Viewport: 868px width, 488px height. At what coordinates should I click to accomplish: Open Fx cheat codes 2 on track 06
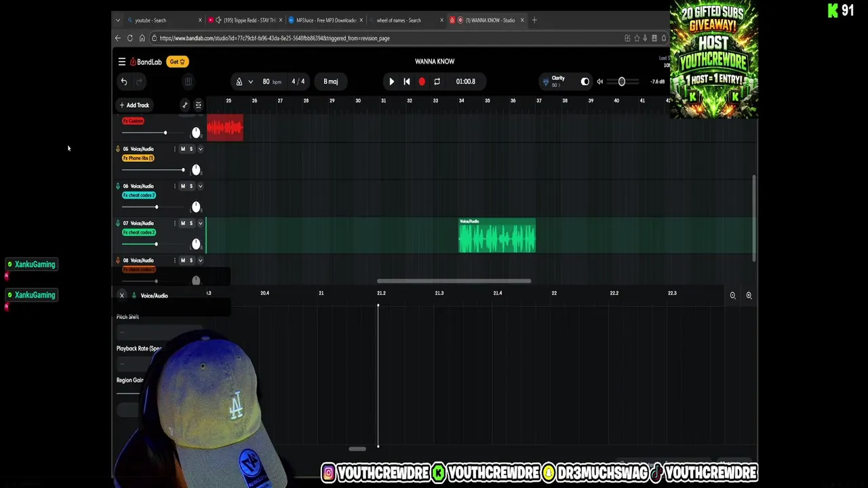click(139, 195)
